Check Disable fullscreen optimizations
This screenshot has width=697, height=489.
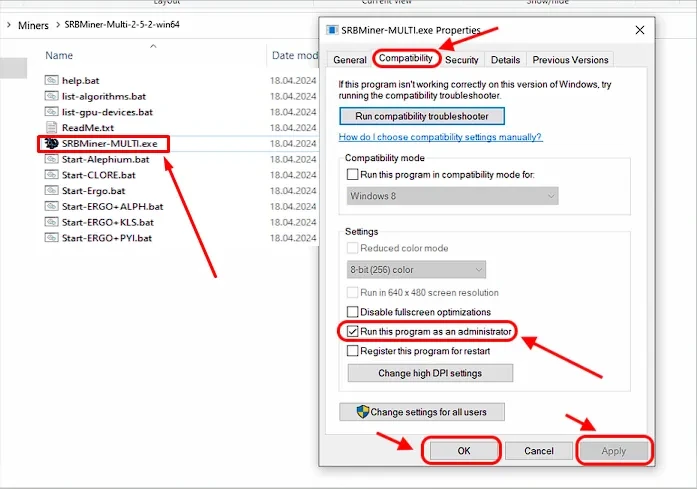353,312
